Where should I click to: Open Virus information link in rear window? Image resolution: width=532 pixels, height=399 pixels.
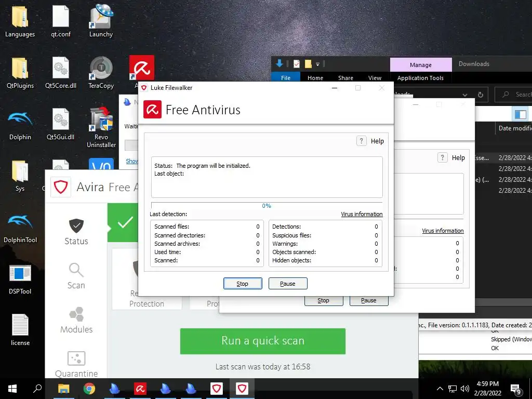point(443,231)
